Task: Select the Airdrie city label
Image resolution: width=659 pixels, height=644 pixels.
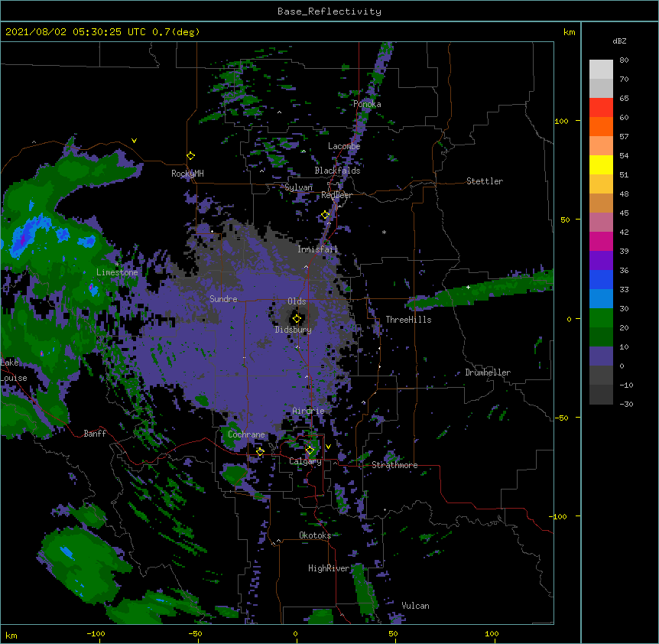Action: pyautogui.click(x=308, y=411)
